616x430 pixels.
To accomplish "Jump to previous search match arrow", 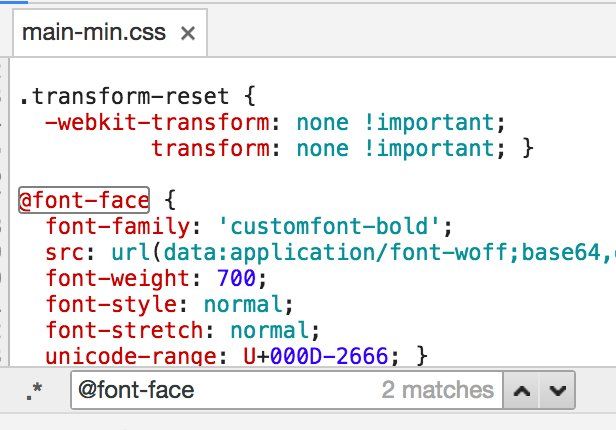I will [x=522, y=391].
